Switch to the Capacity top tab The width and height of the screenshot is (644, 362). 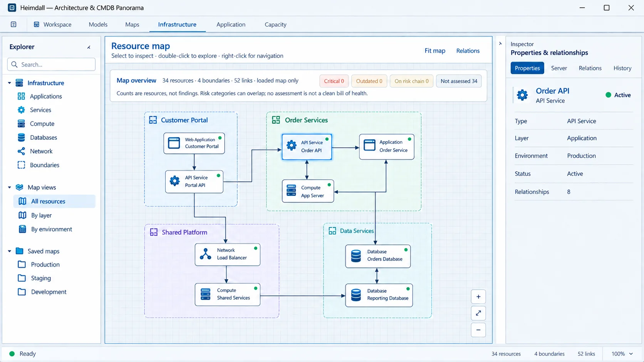(x=275, y=24)
